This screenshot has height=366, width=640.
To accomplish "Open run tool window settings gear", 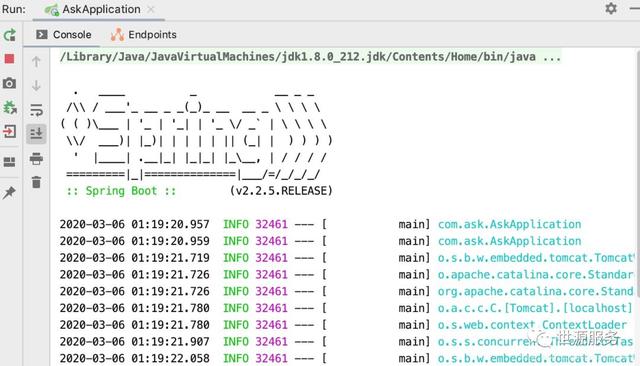I will tap(611, 9).
